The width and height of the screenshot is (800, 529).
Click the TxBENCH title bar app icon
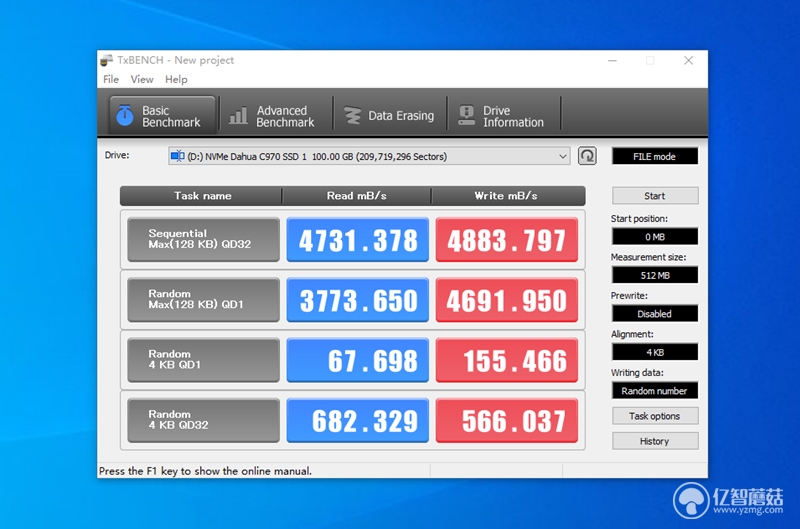pyautogui.click(x=106, y=60)
